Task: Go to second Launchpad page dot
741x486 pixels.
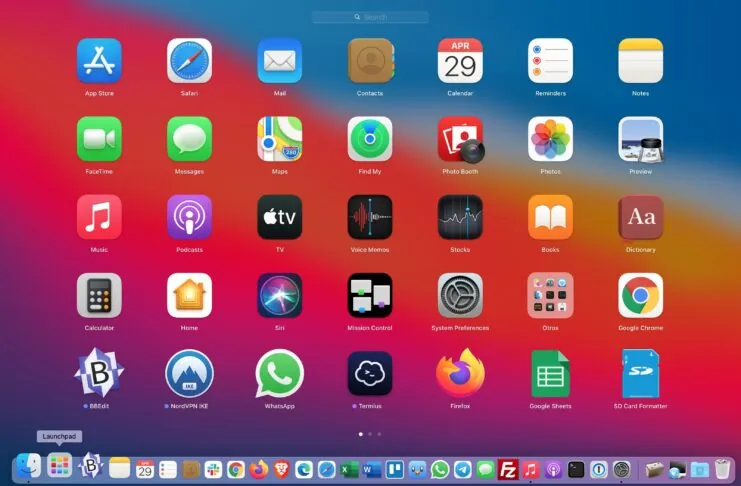Action: coord(370,434)
